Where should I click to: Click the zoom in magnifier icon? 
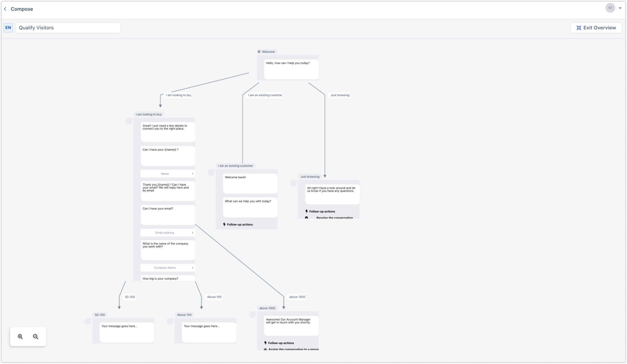(20, 336)
